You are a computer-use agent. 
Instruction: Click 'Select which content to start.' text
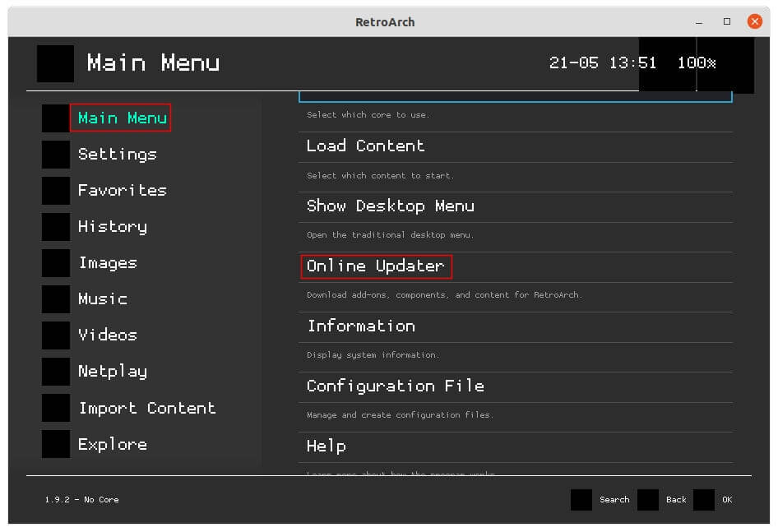click(x=380, y=176)
